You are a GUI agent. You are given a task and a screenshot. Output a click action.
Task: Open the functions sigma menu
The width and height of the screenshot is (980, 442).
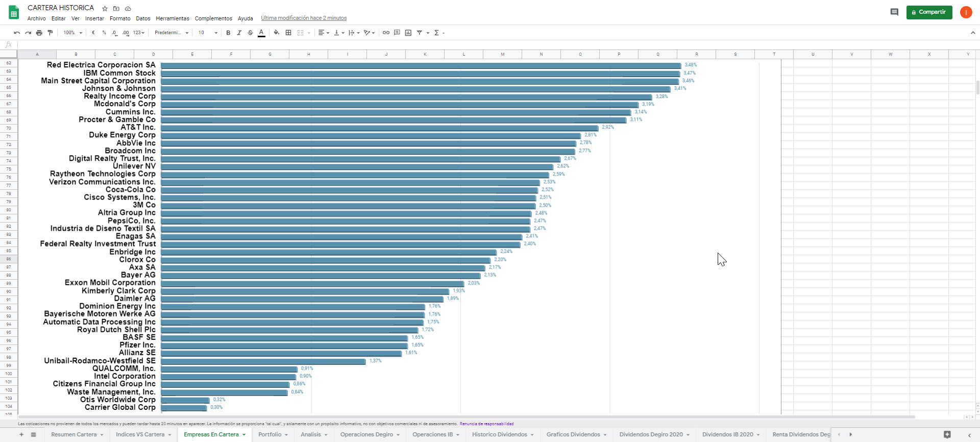437,33
